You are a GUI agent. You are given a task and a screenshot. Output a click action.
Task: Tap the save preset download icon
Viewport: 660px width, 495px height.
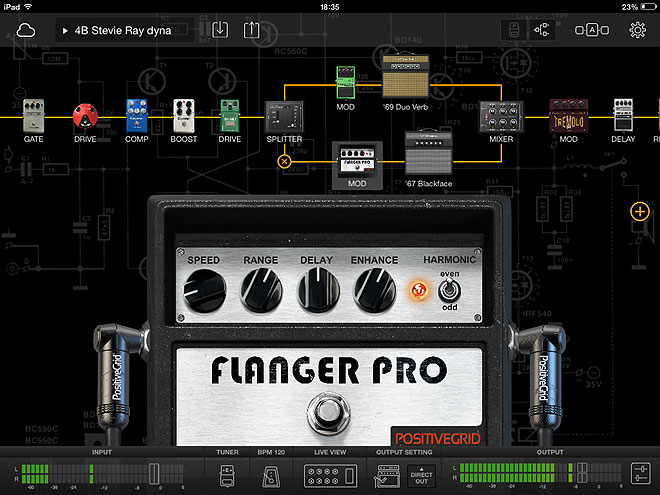pos(220,30)
